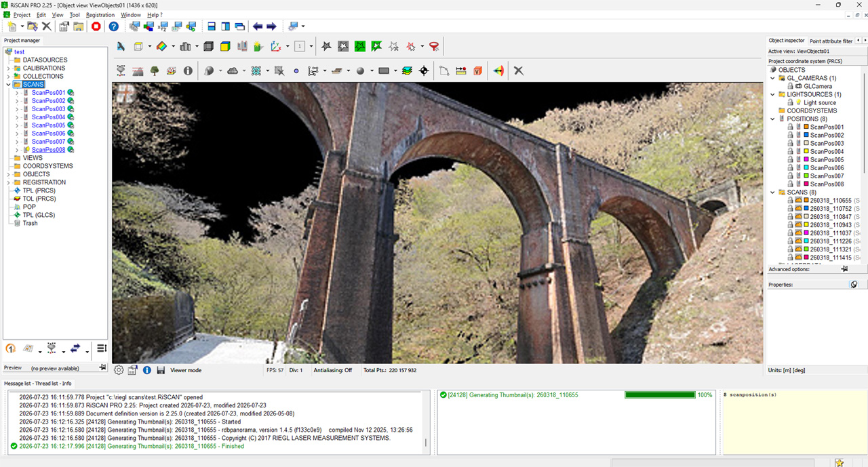Click the polygon outline icon in the viewer toolbar
The height and width of the screenshot is (467, 868).
click(x=444, y=70)
